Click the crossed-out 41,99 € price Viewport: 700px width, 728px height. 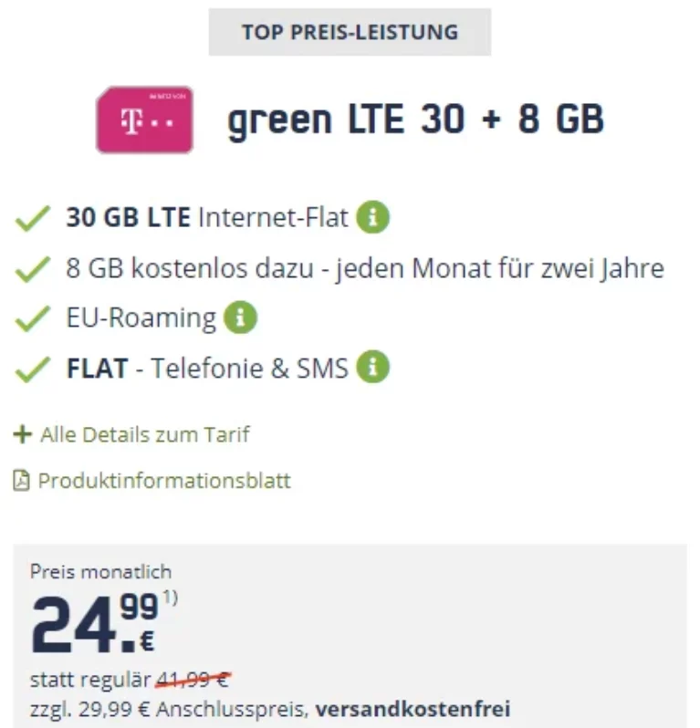pyautogui.click(x=193, y=680)
